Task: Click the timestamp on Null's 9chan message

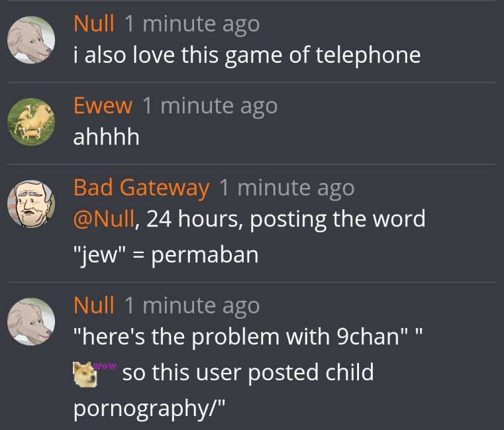Action: (192, 306)
